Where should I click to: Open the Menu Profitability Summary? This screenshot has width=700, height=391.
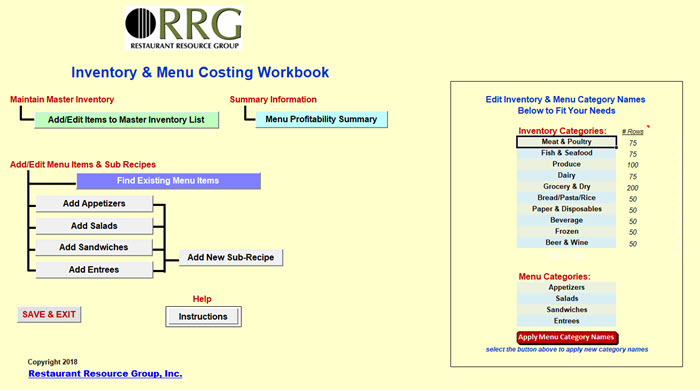321,119
